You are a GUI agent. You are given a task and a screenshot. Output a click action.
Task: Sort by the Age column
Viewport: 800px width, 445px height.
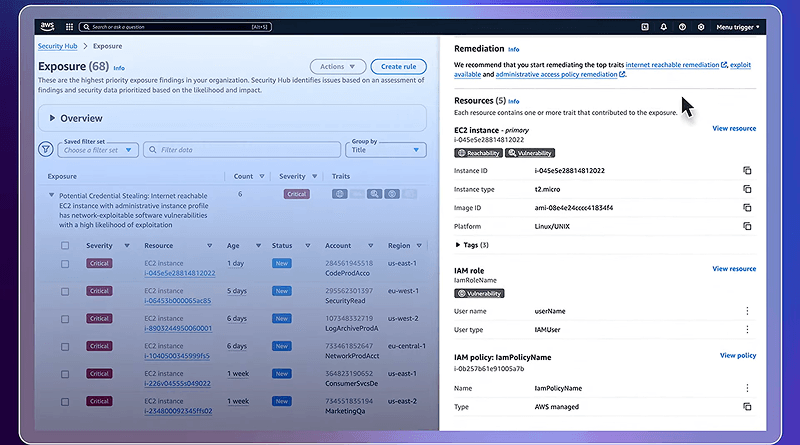[258, 245]
